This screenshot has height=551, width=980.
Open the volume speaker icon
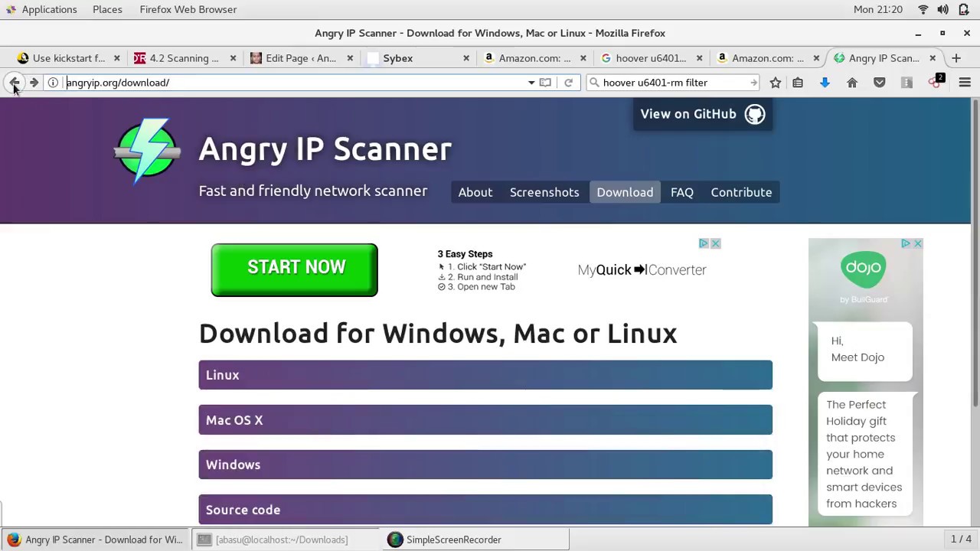click(942, 9)
